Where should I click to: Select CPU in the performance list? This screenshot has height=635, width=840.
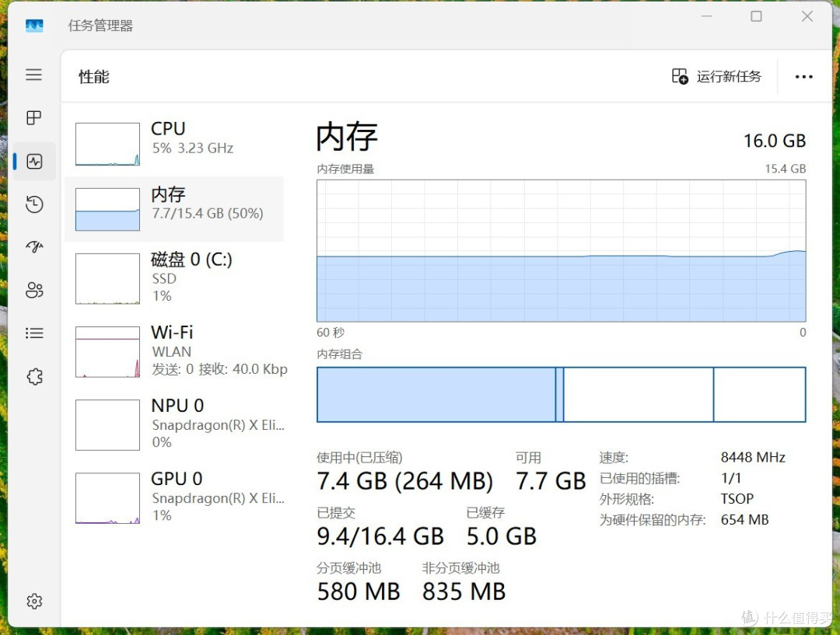pyautogui.click(x=174, y=144)
